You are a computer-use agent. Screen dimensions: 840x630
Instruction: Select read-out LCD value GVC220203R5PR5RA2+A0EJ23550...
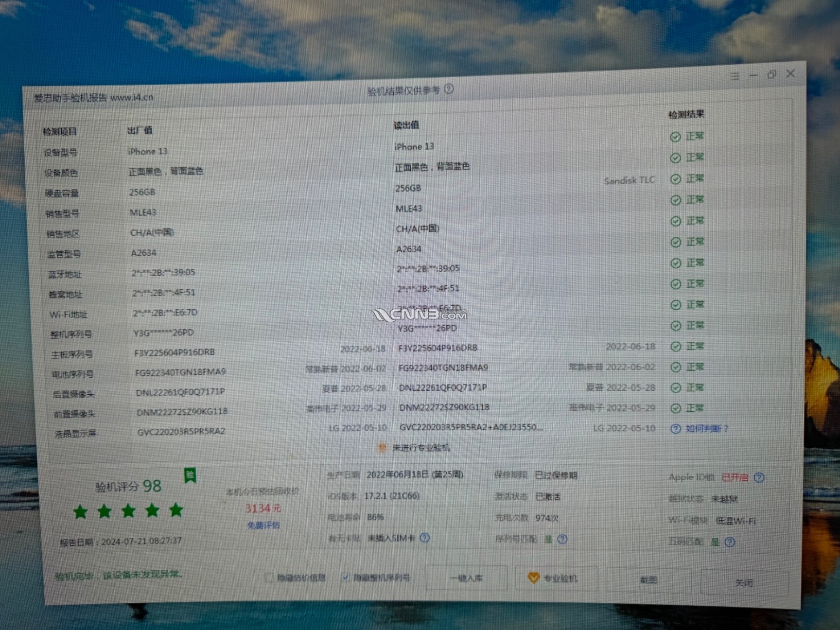[x=471, y=427]
